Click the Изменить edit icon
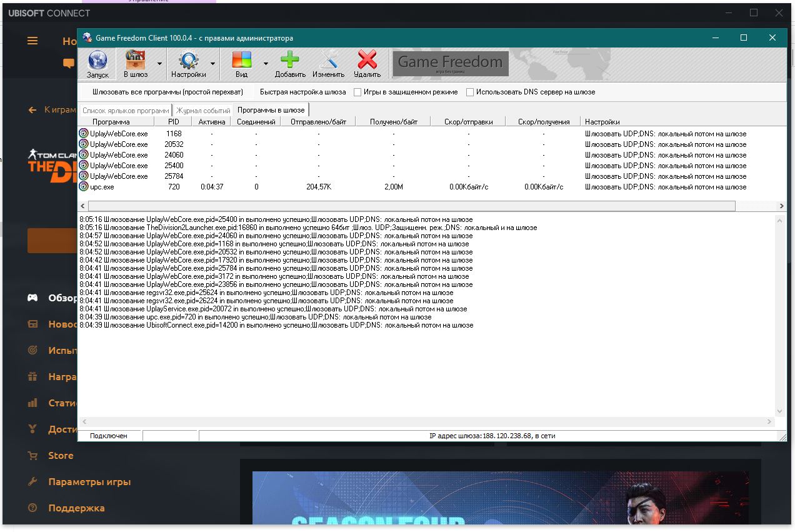This screenshot has width=795, height=532. pyautogui.click(x=329, y=61)
